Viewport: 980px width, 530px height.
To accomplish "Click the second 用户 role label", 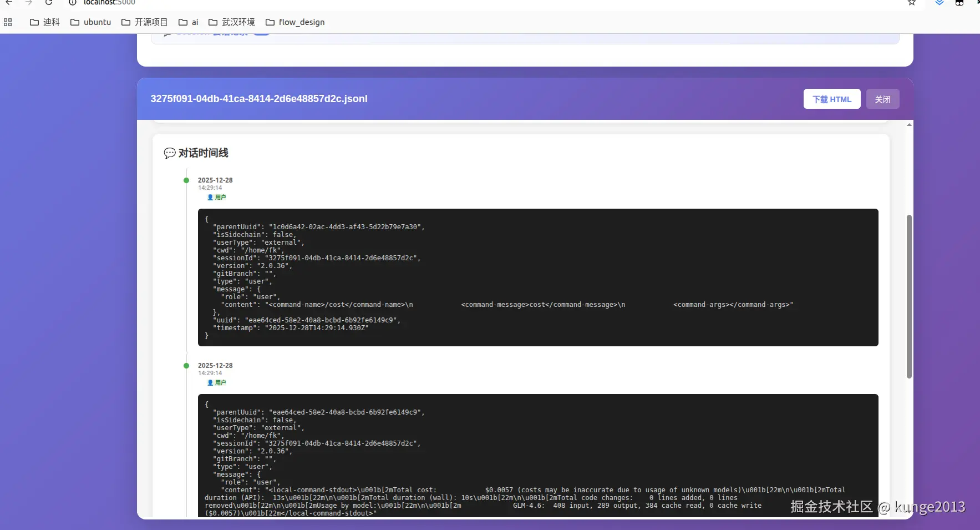I will [217, 382].
